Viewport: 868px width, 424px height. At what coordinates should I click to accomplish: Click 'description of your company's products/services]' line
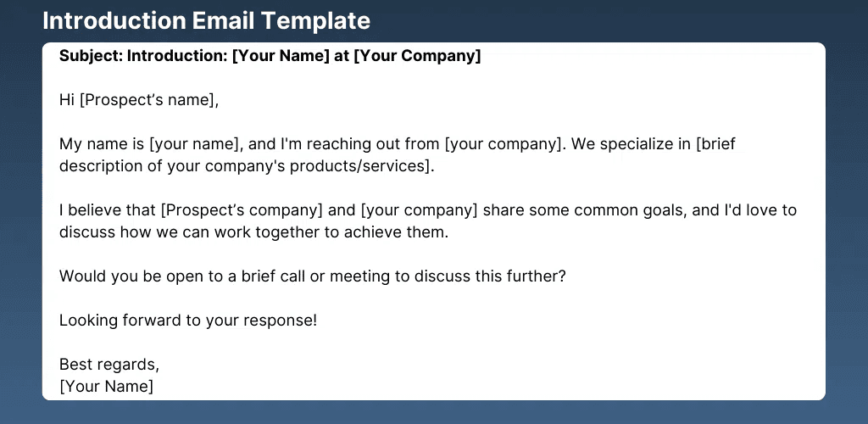(246, 166)
